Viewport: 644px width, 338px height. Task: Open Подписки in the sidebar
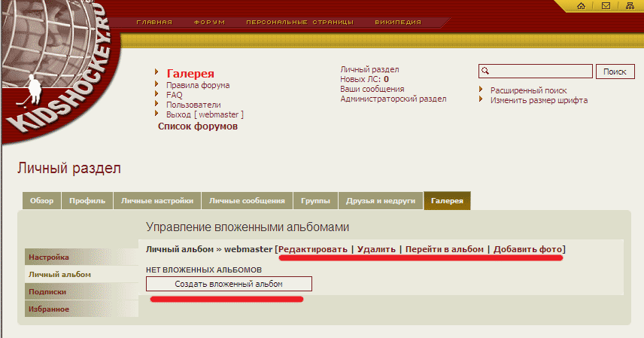coord(81,291)
